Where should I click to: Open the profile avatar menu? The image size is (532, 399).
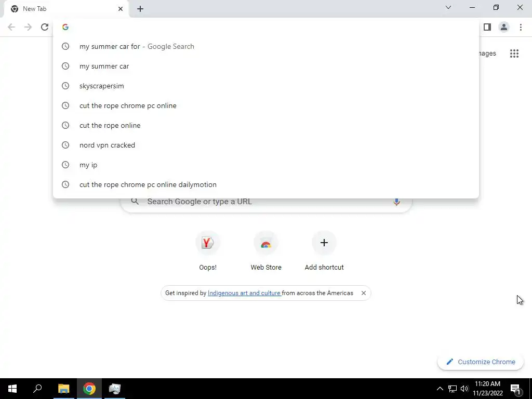coord(504,27)
